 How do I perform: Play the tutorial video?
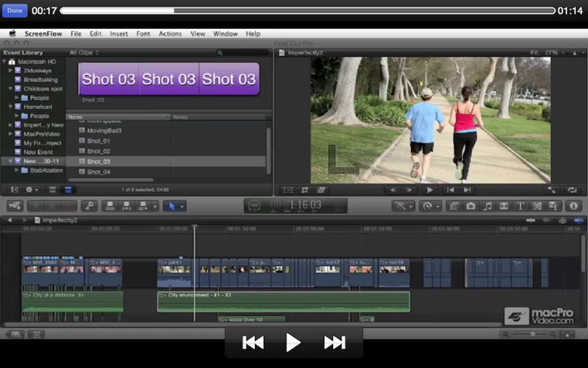pyautogui.click(x=293, y=342)
